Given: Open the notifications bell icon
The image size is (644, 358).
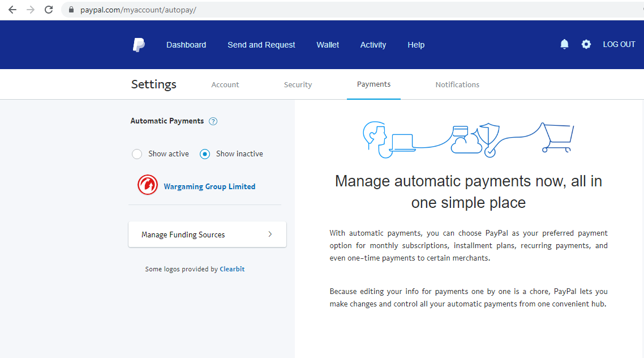Looking at the screenshot, I should 564,44.
